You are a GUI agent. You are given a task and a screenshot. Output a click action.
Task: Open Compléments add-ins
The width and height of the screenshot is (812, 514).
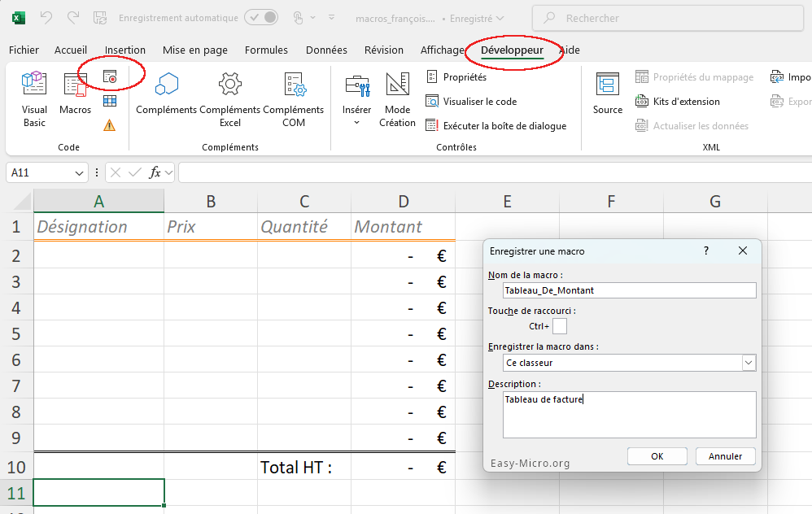click(166, 94)
